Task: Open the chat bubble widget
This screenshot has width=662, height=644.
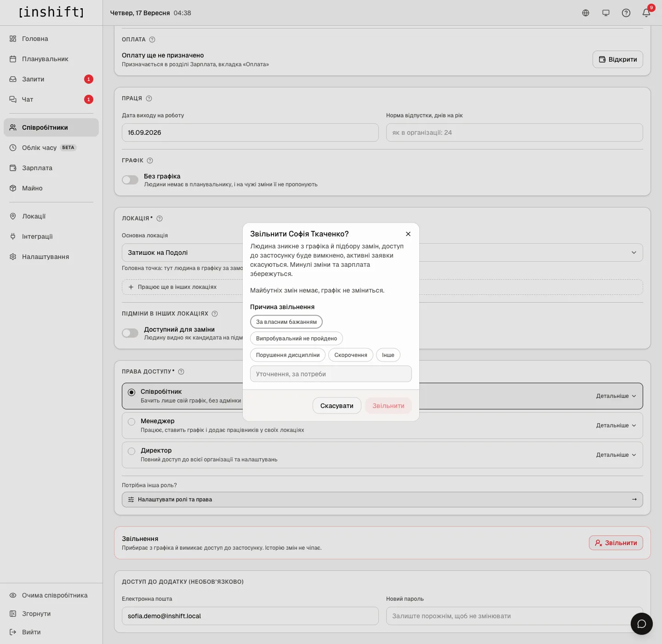Action: [x=642, y=624]
